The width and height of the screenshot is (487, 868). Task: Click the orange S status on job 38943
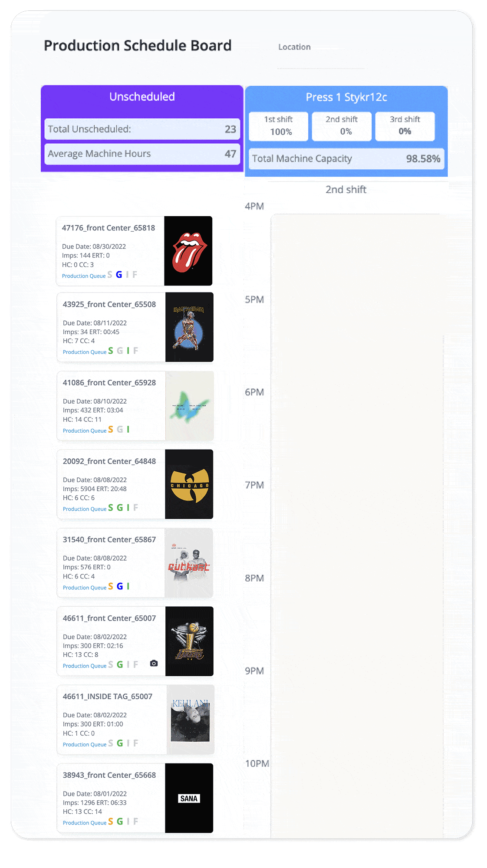pyautogui.click(x=111, y=822)
